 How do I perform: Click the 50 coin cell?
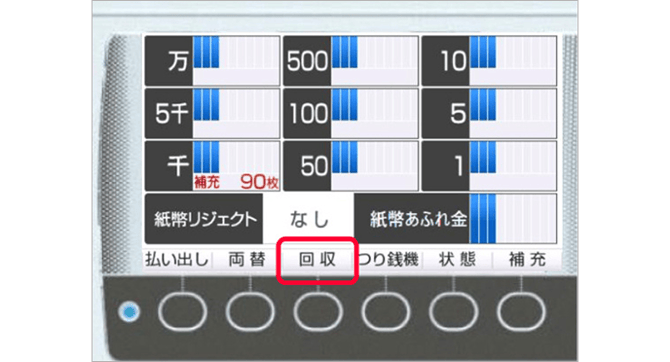(351, 166)
